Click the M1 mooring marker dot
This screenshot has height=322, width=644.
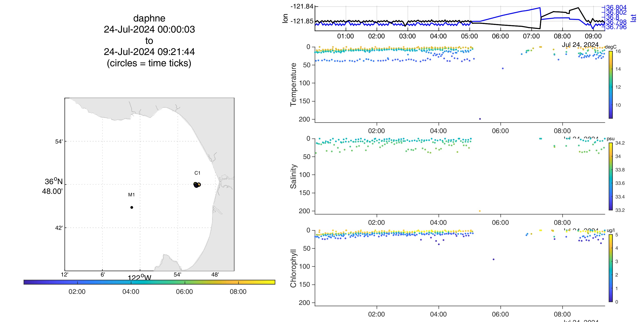point(132,207)
